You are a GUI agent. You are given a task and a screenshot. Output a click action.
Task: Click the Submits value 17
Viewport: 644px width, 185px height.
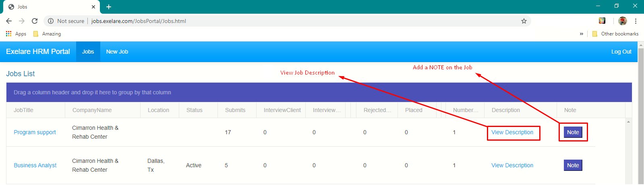228,132
